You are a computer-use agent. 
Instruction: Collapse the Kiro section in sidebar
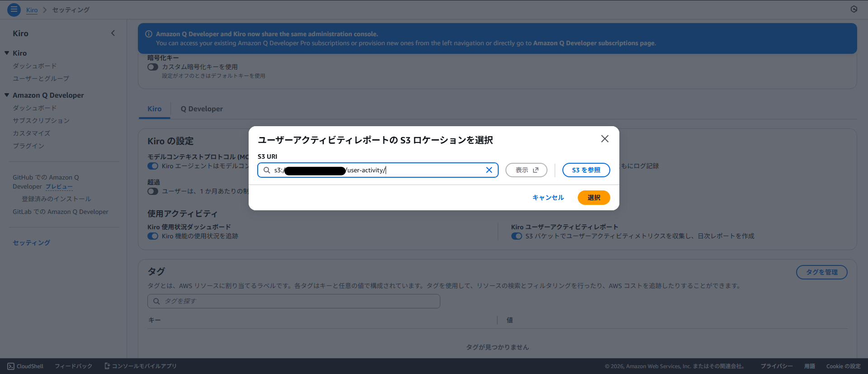coord(7,53)
